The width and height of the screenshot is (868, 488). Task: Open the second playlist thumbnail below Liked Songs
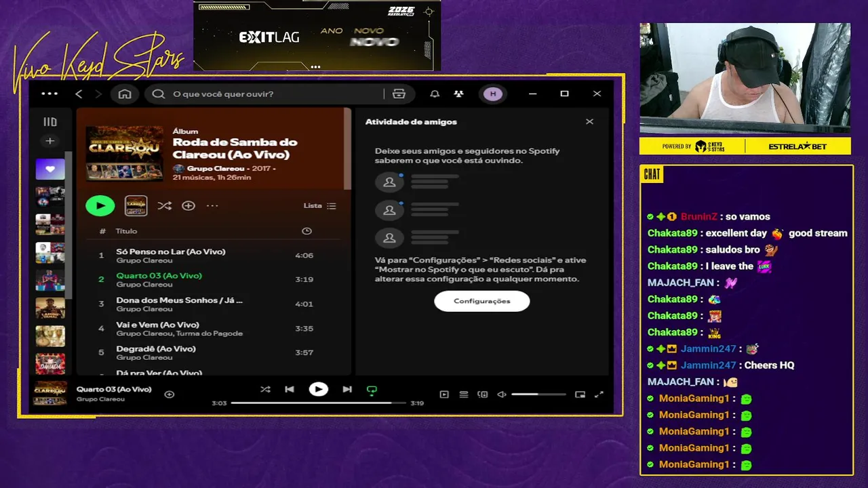50,224
